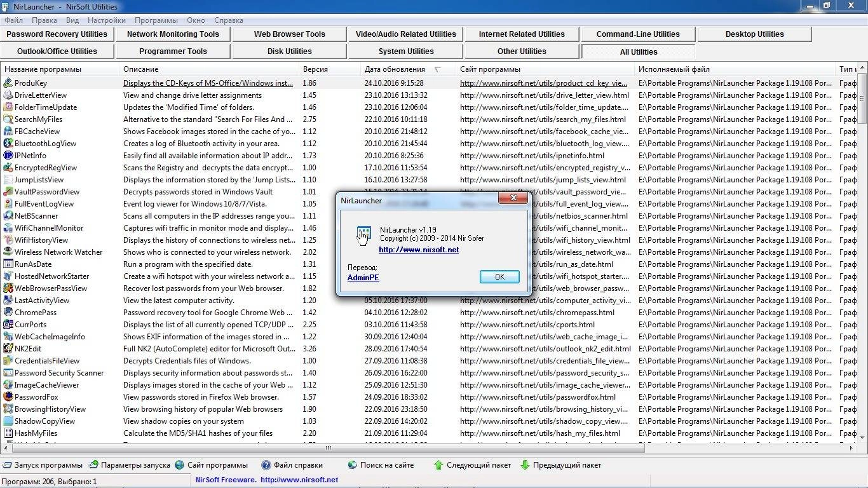Click the NK2Edit program icon

pos(8,349)
